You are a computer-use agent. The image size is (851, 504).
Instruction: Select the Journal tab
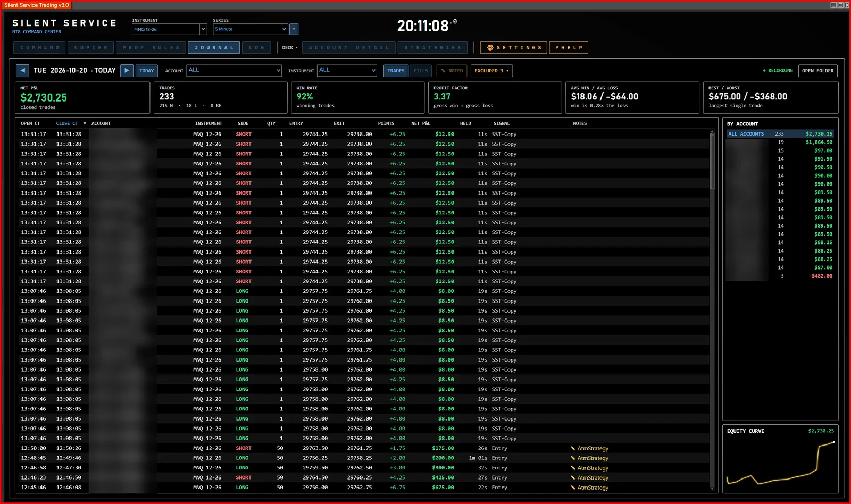click(x=214, y=48)
